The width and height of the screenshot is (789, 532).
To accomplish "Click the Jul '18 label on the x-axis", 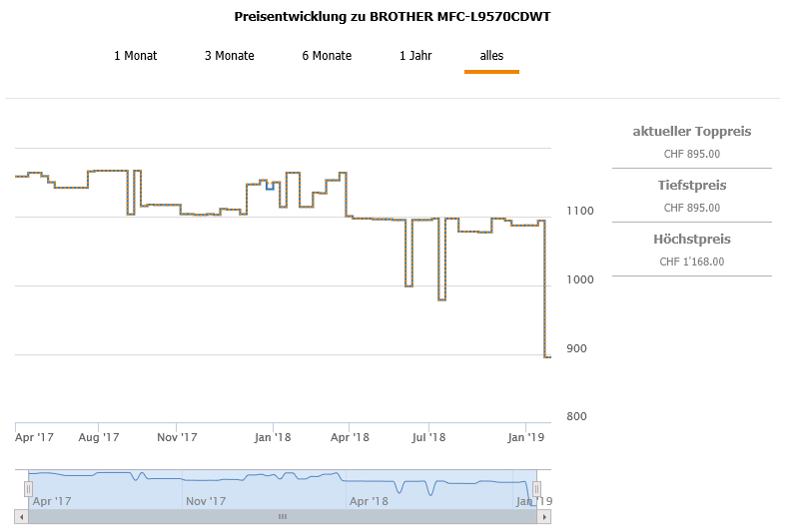I will [x=428, y=437].
